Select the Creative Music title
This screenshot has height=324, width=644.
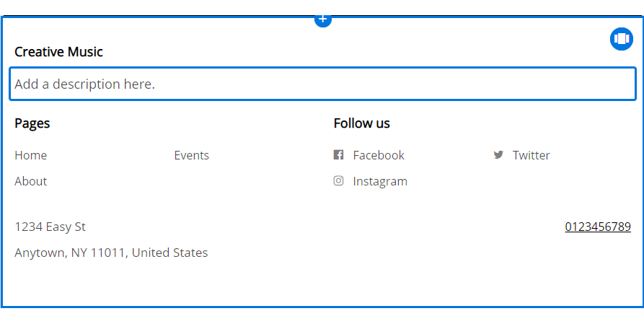click(58, 52)
